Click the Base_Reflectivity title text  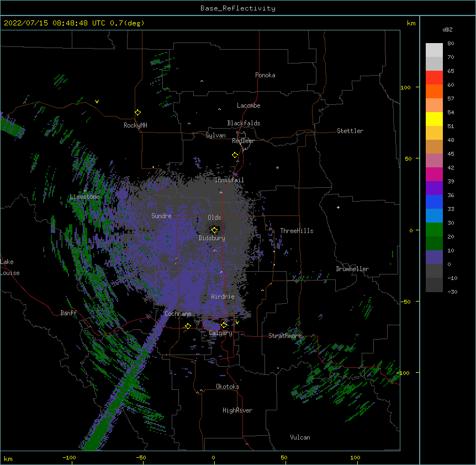[x=238, y=8]
